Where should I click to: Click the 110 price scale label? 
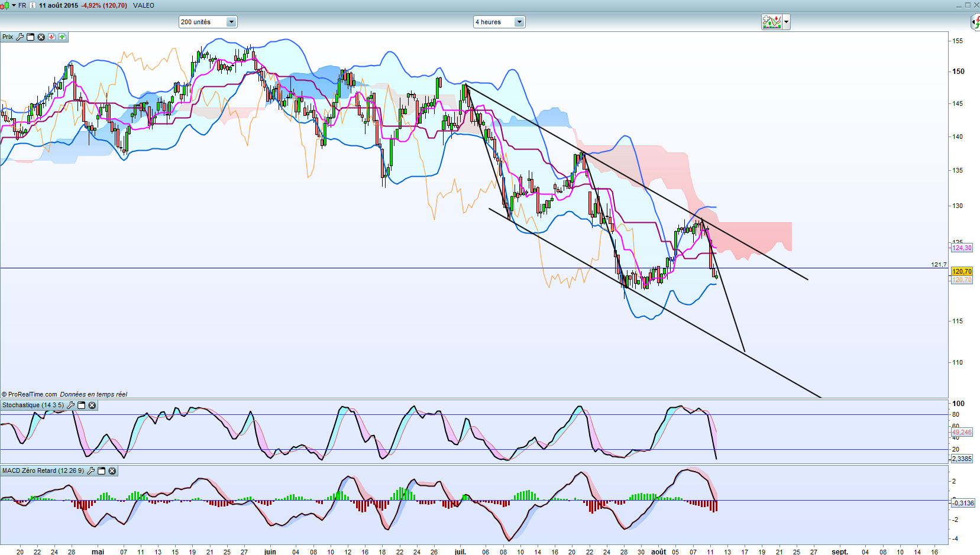958,362
